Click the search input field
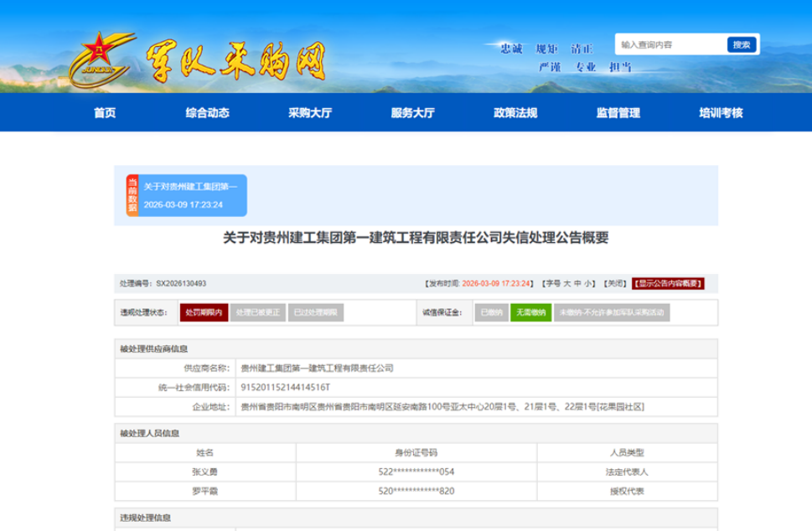 click(x=670, y=44)
